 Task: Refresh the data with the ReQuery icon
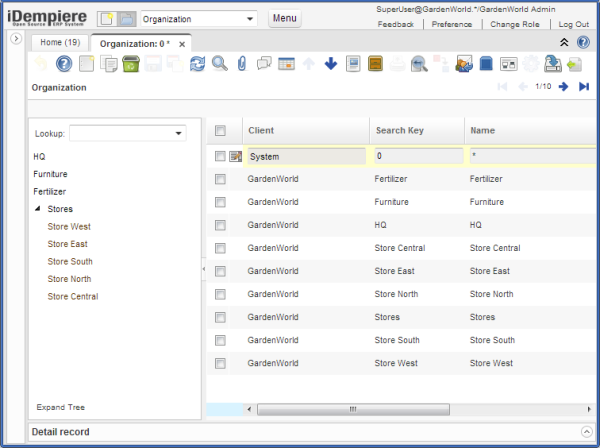(x=197, y=64)
